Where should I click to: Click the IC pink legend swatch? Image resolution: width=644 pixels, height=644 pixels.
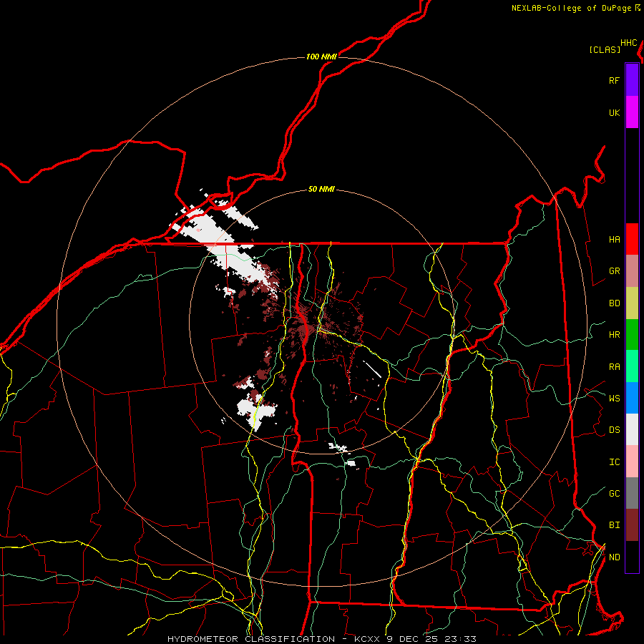632,462
